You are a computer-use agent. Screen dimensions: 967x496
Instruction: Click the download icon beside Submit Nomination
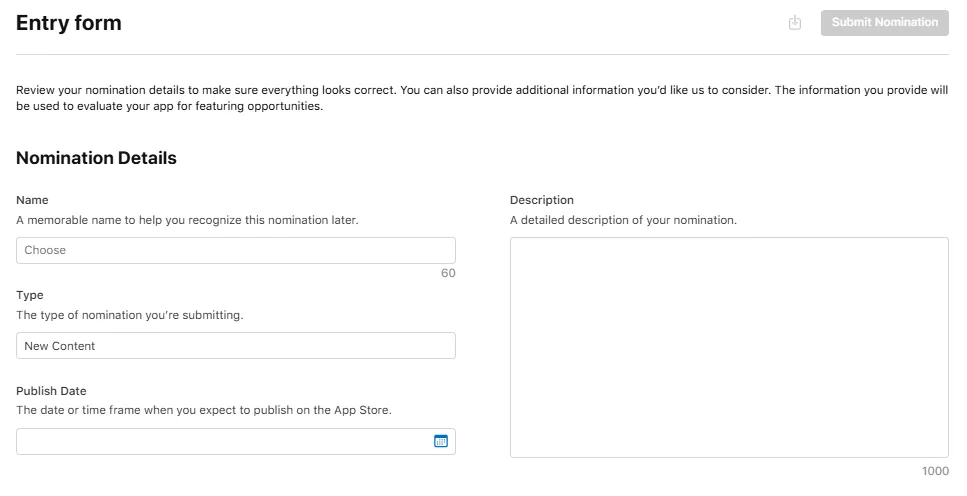click(x=795, y=23)
